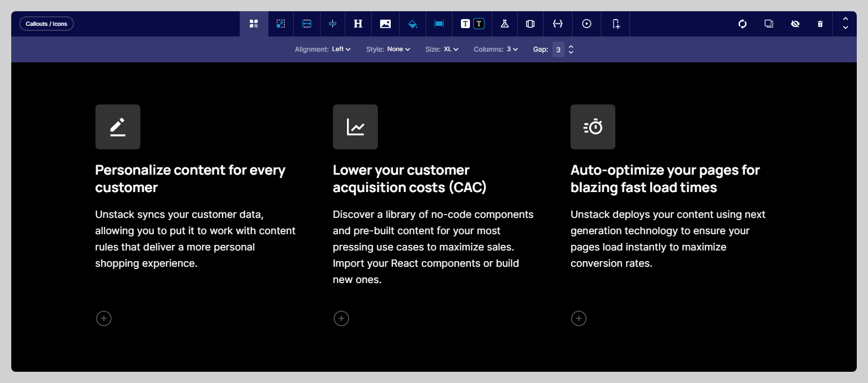Move section down with the down chevron
Image resolution: width=868 pixels, height=383 pixels.
(x=846, y=28)
